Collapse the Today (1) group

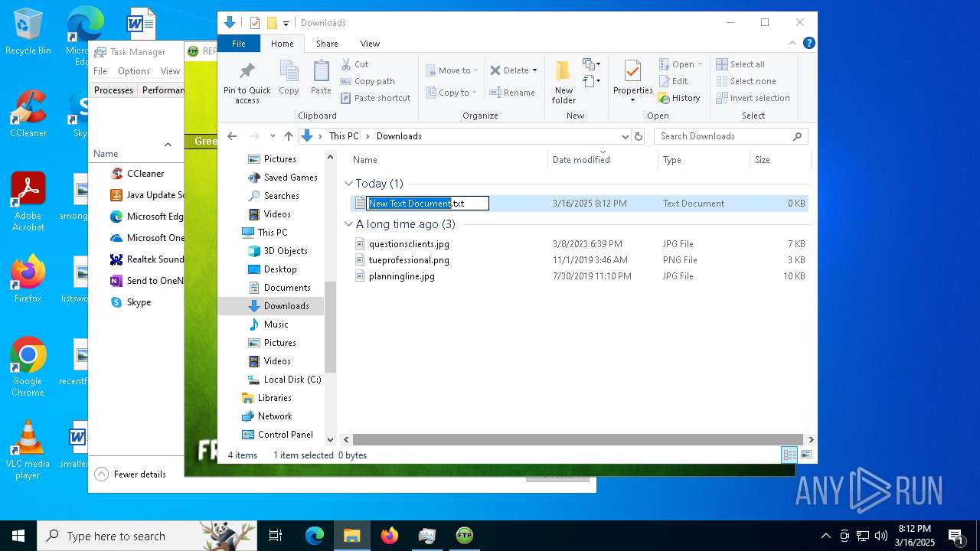[349, 184]
